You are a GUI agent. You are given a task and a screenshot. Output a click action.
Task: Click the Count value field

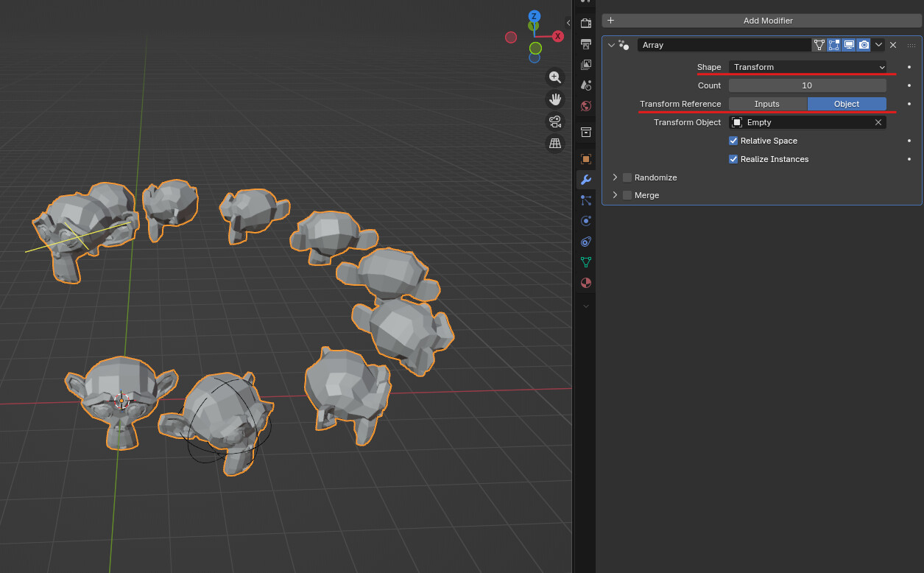coord(808,85)
